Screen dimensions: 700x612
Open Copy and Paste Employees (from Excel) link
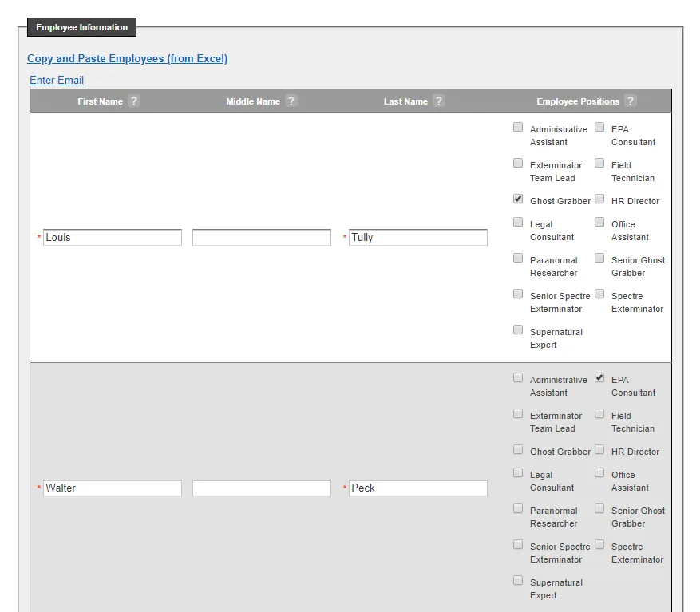coord(127,58)
